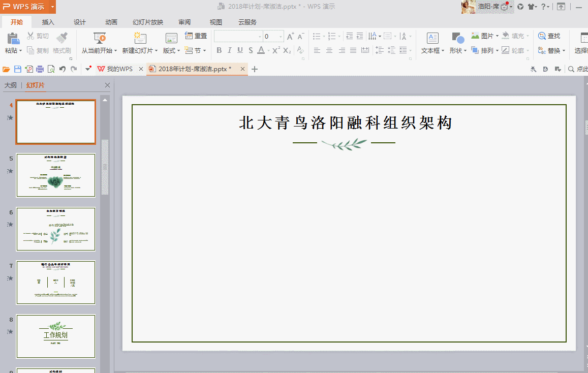Click the Print icon
588x373 pixels.
pos(40,69)
